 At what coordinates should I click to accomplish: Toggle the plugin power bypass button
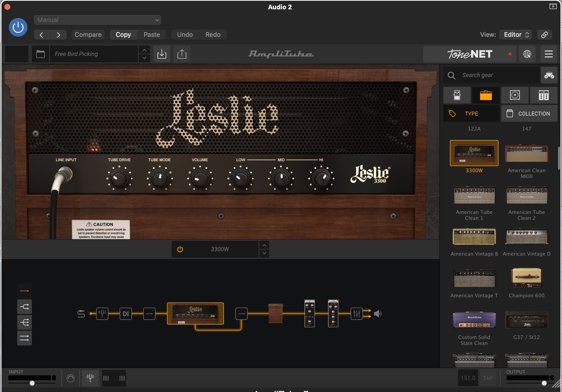[x=18, y=27]
